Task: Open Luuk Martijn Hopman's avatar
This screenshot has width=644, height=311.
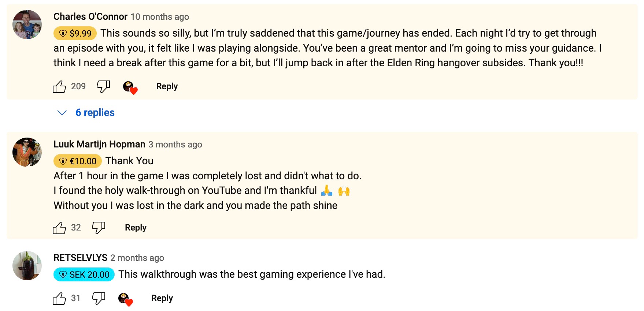Action: 27,152
